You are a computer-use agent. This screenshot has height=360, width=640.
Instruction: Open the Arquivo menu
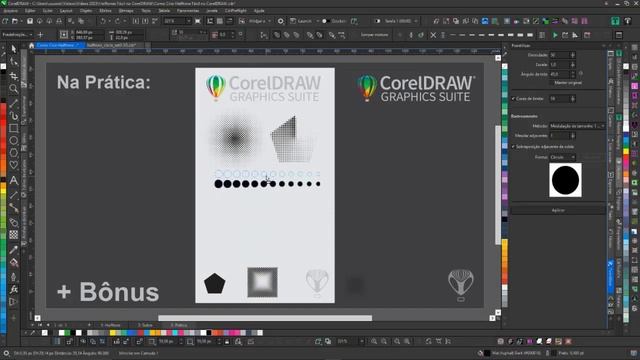(x=11, y=11)
